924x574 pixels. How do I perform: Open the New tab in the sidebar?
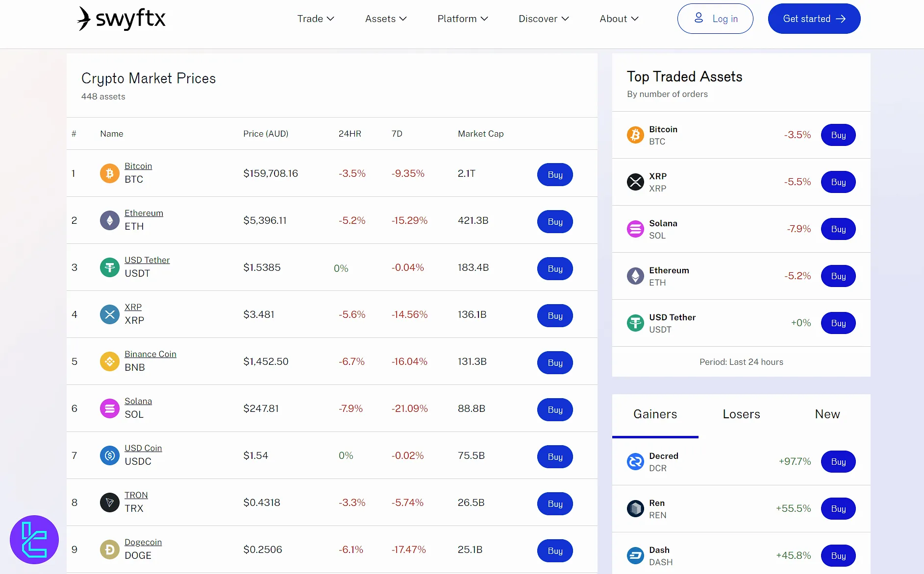coord(827,414)
